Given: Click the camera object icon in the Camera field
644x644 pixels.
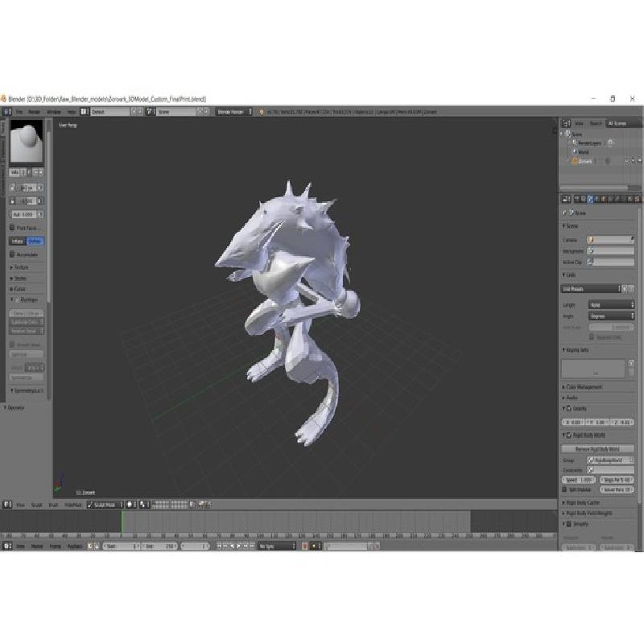Looking at the screenshot, I should click(591, 239).
